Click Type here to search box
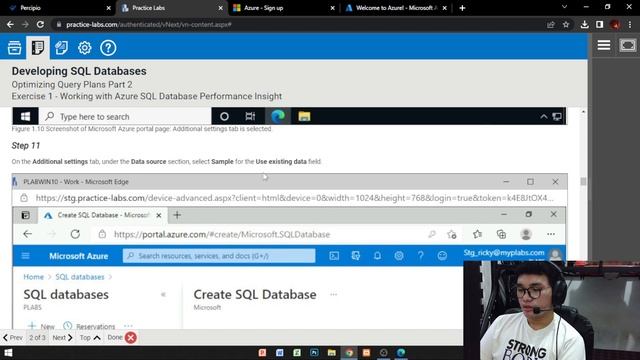 [x=125, y=116]
